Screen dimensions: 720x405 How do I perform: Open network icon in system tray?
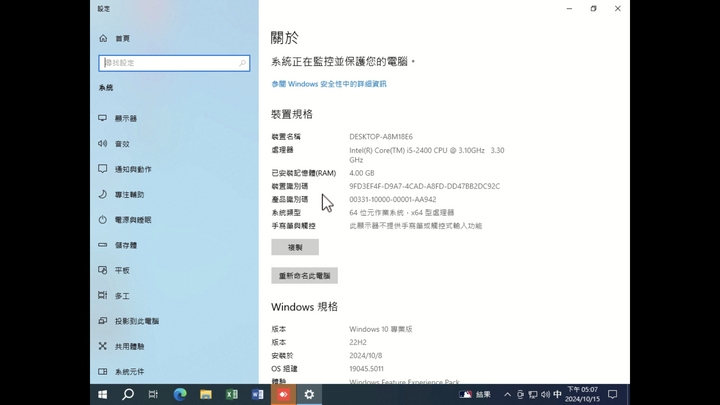(533, 394)
